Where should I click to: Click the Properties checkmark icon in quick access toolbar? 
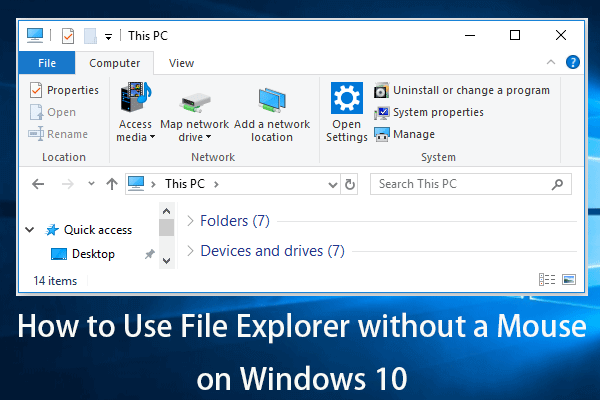click(68, 36)
